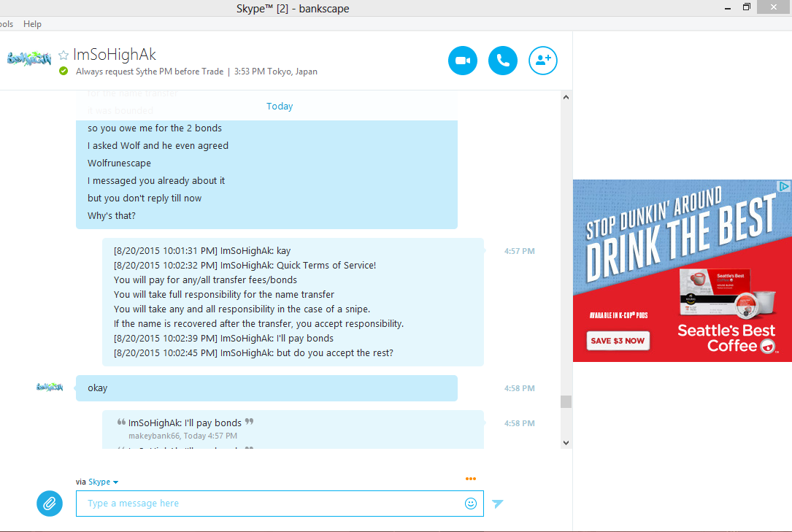Image resolution: width=792 pixels, height=532 pixels.
Task: Close the Skype window
Action: 774,7
